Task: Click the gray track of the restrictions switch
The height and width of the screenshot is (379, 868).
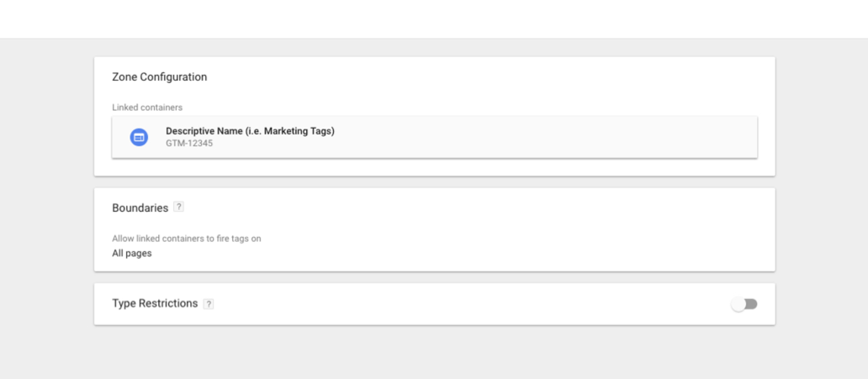Action: click(x=752, y=304)
